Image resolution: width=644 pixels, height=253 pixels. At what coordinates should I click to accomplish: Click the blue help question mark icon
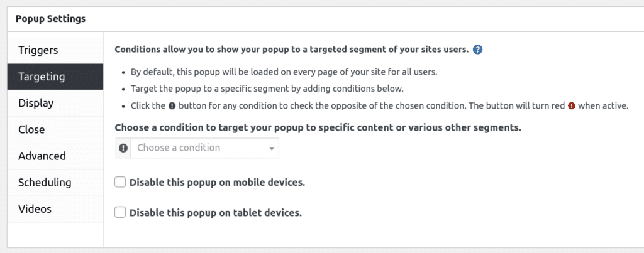click(477, 50)
